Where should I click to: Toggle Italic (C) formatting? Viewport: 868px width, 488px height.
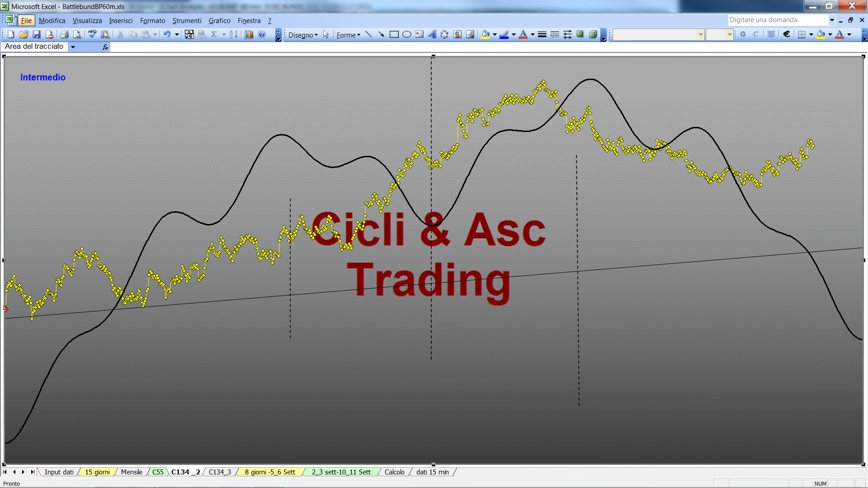click(755, 34)
